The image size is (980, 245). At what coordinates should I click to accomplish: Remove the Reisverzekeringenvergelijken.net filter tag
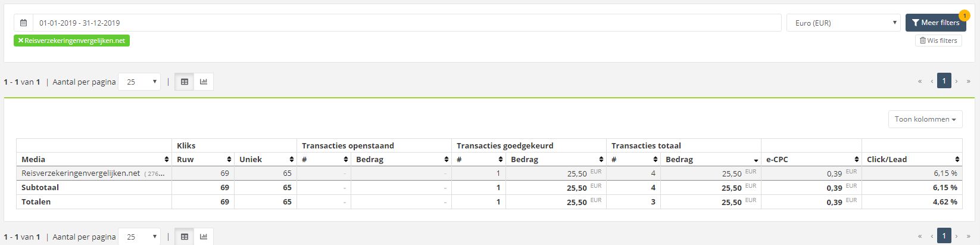pos(21,41)
